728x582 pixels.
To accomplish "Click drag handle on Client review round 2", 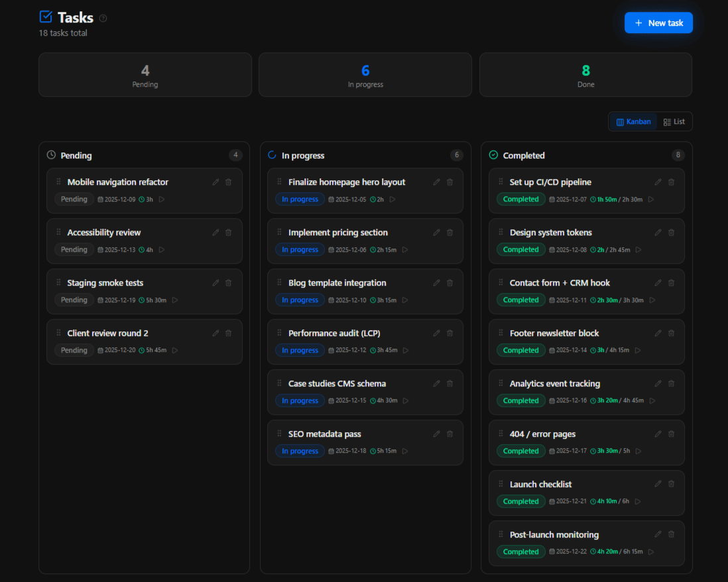I will tap(58, 333).
